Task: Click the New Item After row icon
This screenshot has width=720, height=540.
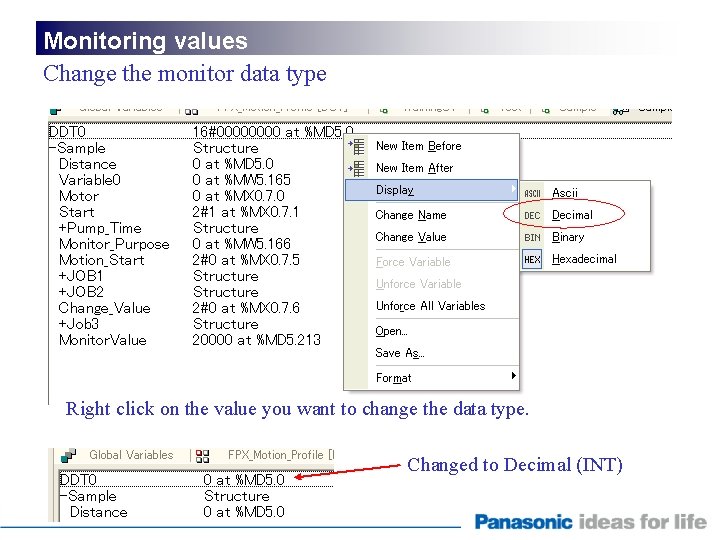Action: coord(357,169)
